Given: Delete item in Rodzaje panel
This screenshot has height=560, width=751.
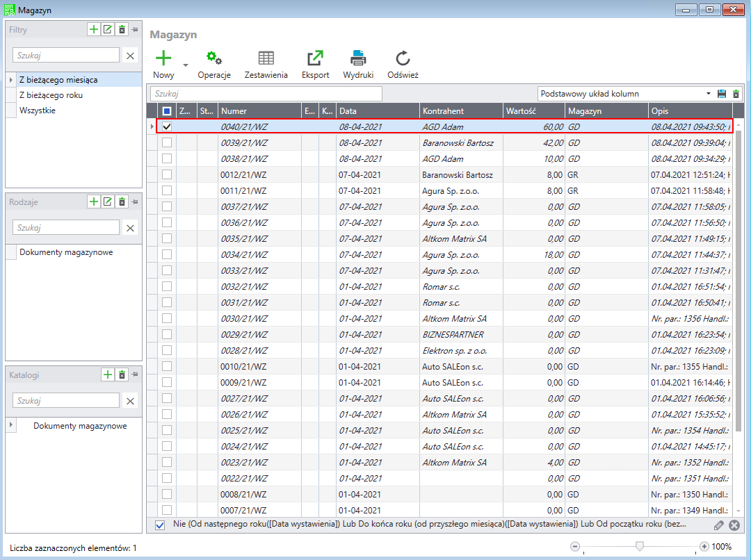Looking at the screenshot, I should point(122,201).
